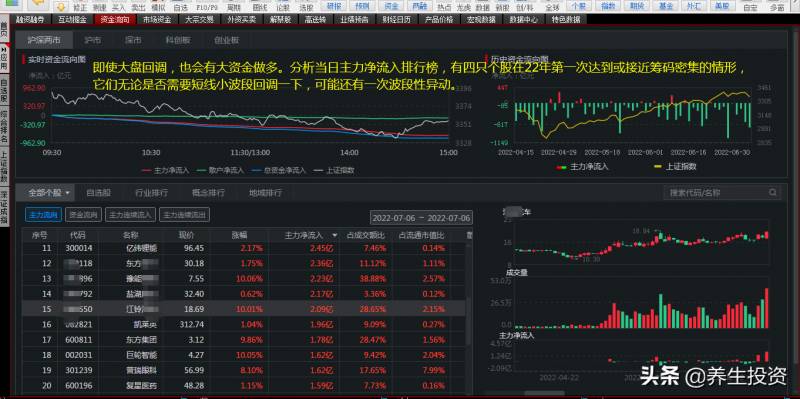Switch to the 行业排行 tab
The image size is (800, 399).
click(152, 193)
